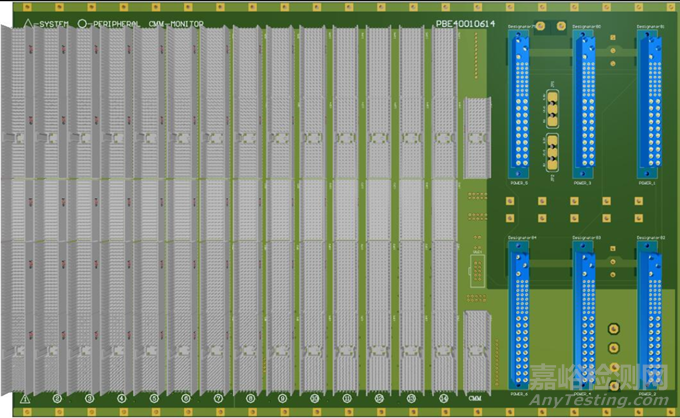Click the Designator82 blue power connector
The height and width of the screenshot is (418, 680).
click(x=649, y=309)
